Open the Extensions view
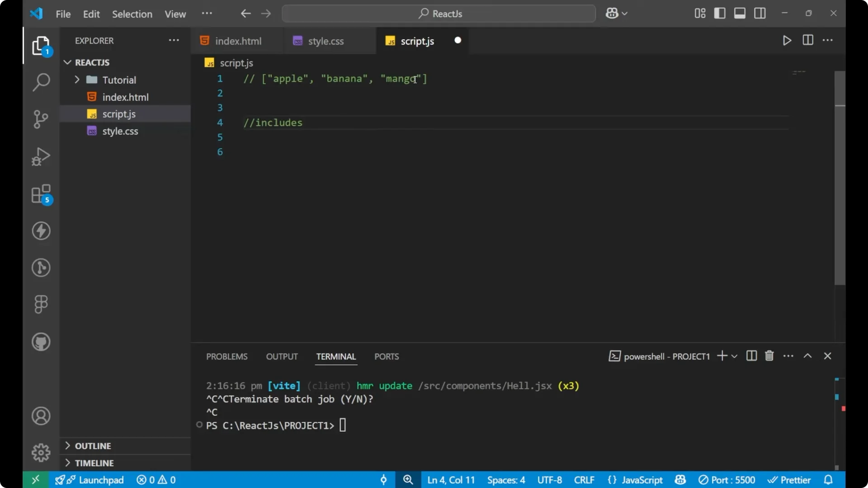Viewport: 868px width, 488px height. (41, 194)
